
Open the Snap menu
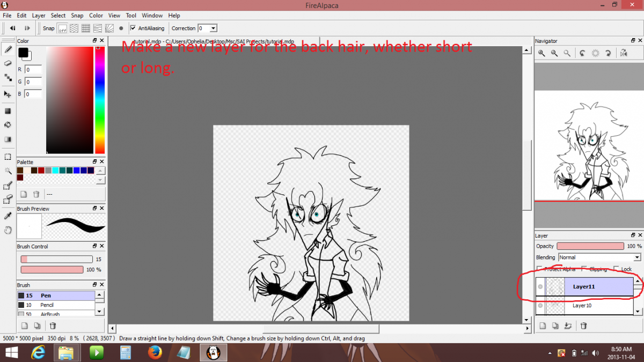(77, 16)
